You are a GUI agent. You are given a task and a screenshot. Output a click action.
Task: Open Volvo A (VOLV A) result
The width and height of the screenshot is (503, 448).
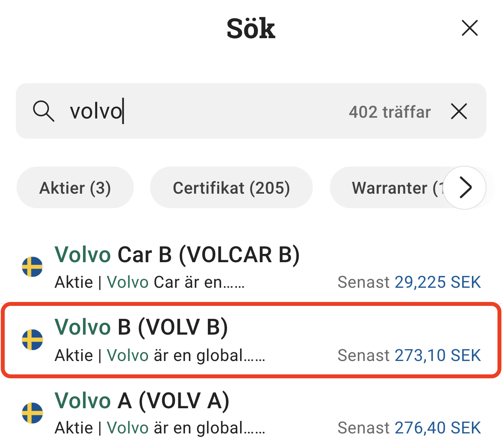[142, 401]
